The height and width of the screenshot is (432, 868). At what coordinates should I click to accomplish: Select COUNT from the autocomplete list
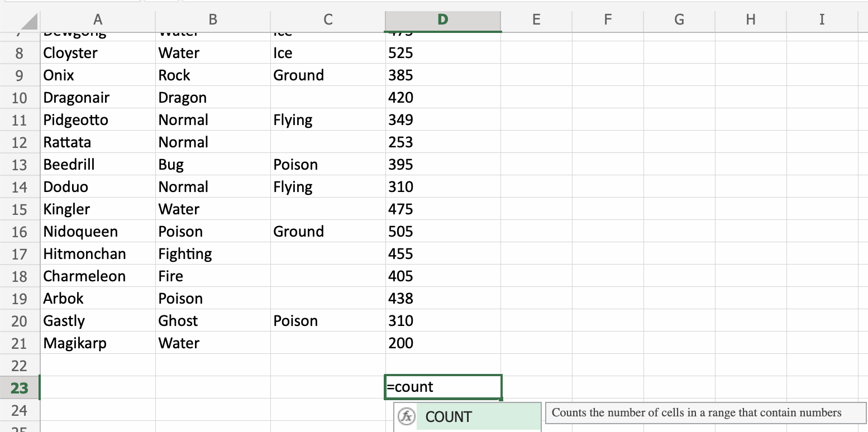point(449,417)
